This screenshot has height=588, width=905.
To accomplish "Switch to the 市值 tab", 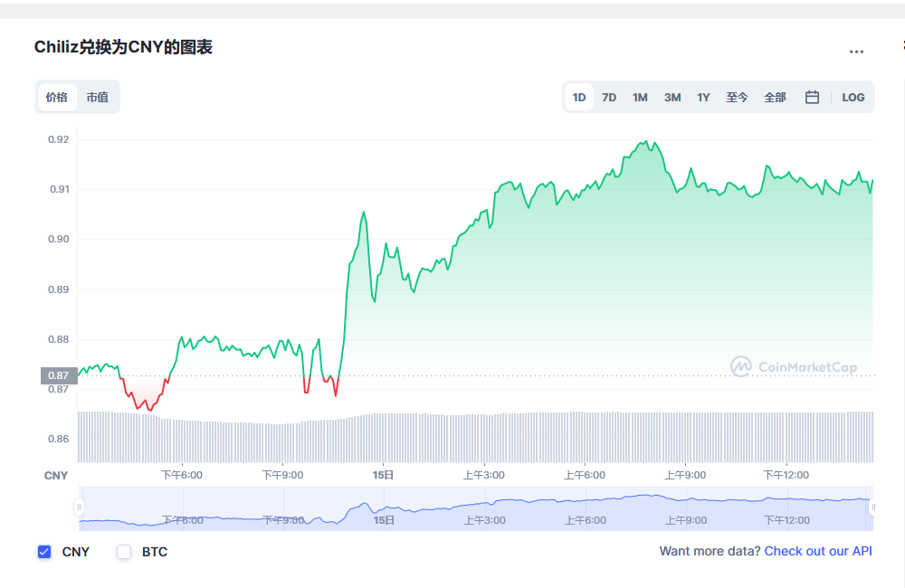I will tap(97, 97).
